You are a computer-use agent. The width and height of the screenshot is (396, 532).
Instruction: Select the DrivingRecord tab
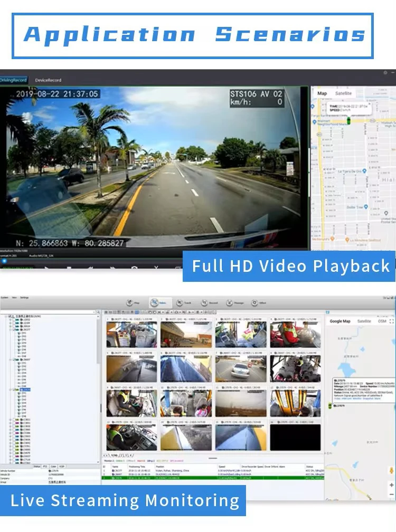tap(14, 80)
